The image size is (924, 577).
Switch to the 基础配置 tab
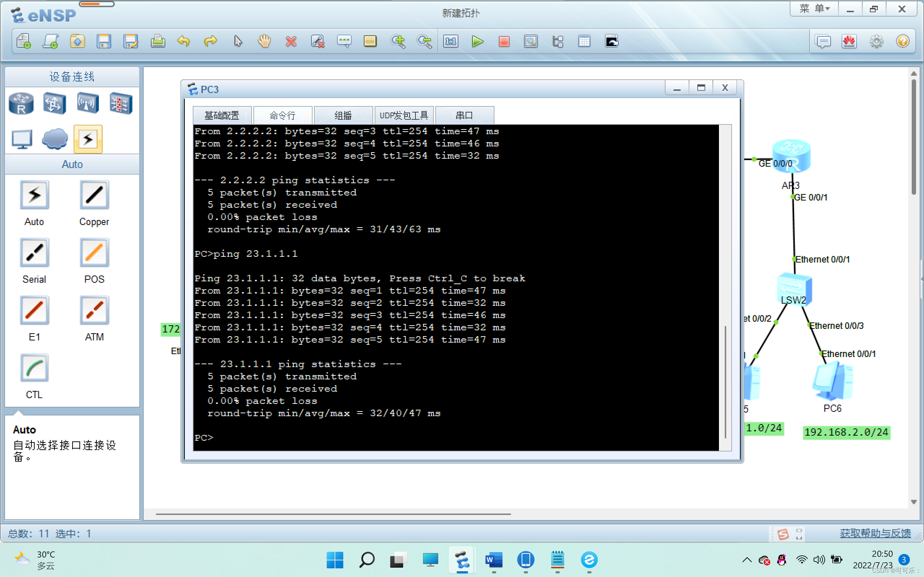click(222, 115)
